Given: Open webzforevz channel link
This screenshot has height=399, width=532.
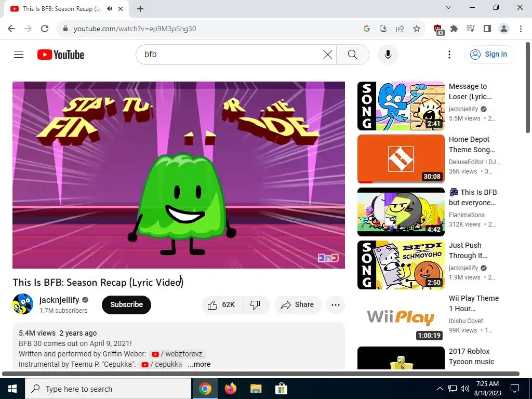Looking at the screenshot, I should coord(177,354).
